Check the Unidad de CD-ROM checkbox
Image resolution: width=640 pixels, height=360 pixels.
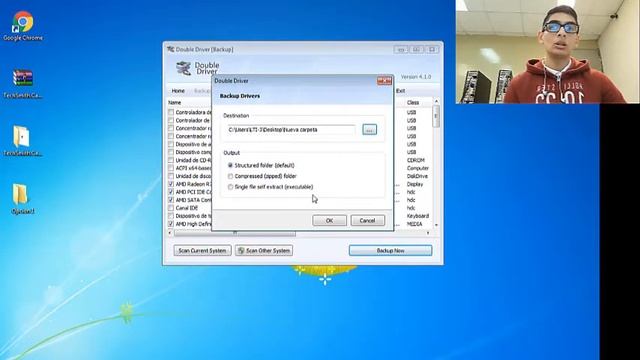pyautogui.click(x=171, y=160)
